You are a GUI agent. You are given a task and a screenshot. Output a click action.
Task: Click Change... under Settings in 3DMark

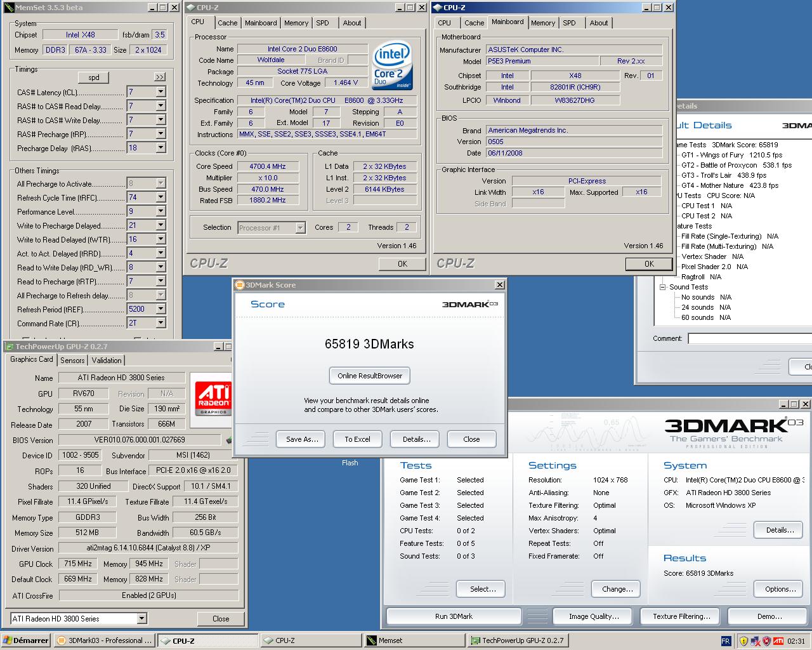click(x=617, y=589)
